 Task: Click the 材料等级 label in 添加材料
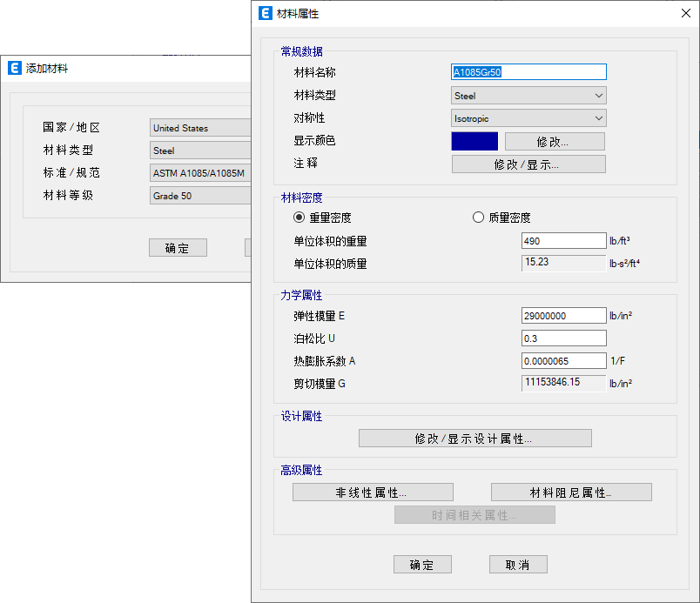[x=68, y=195]
